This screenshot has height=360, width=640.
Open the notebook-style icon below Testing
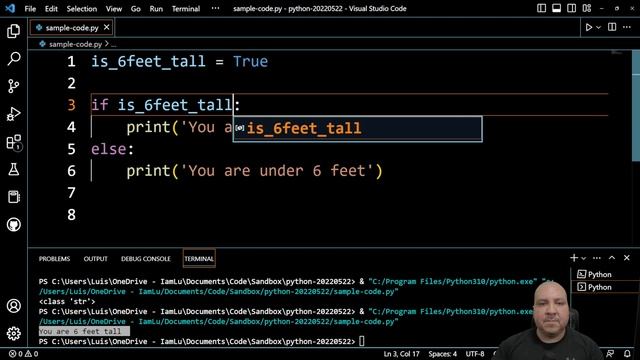click(13, 197)
